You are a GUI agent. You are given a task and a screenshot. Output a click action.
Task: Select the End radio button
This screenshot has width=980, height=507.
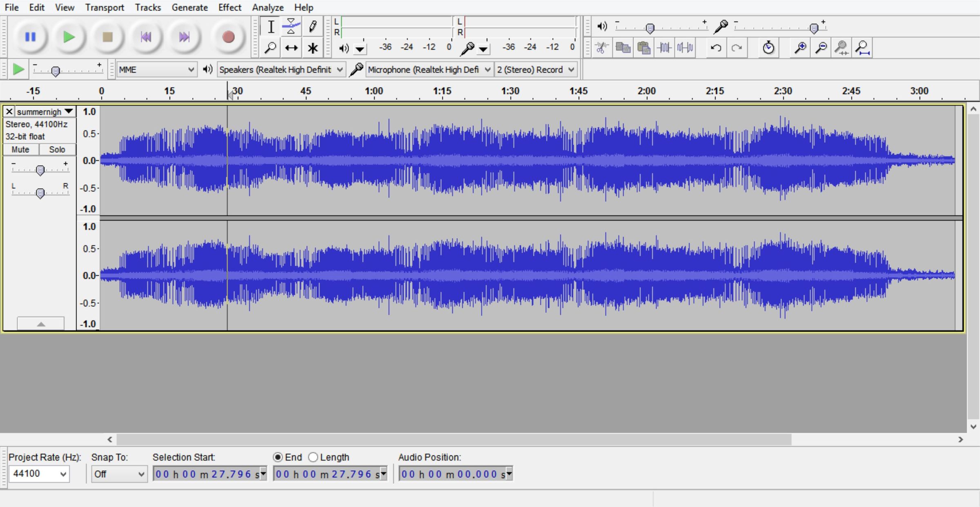point(278,457)
